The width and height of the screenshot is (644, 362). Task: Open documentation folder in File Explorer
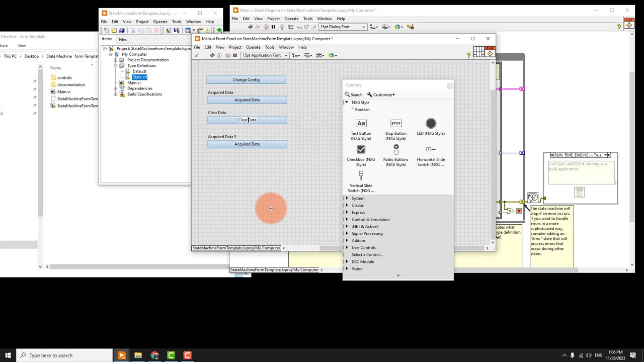(70, 84)
